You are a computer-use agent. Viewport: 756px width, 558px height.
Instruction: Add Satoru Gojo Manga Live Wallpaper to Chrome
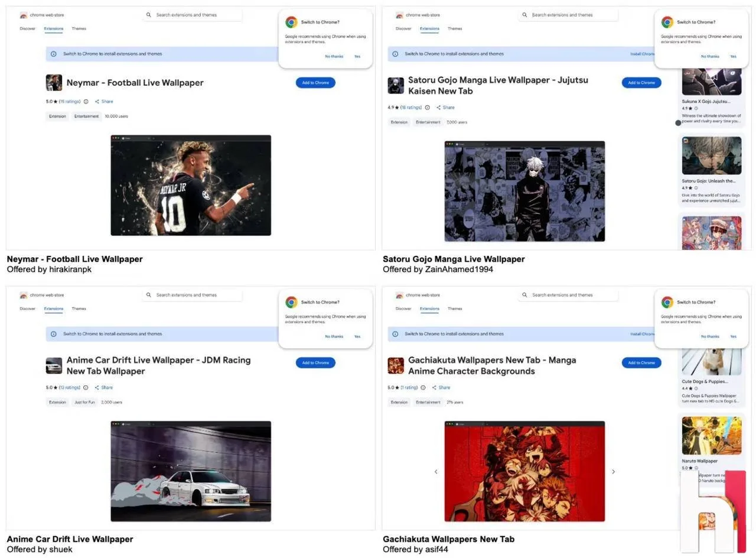click(x=641, y=83)
